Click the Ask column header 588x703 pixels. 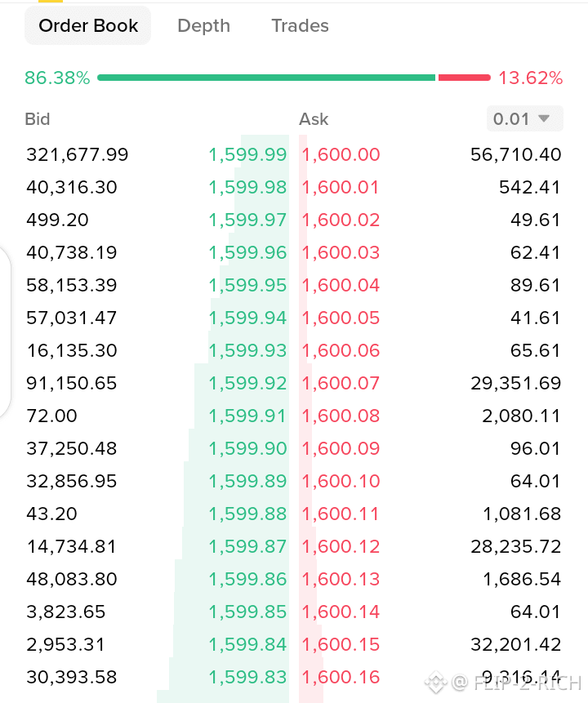(314, 119)
